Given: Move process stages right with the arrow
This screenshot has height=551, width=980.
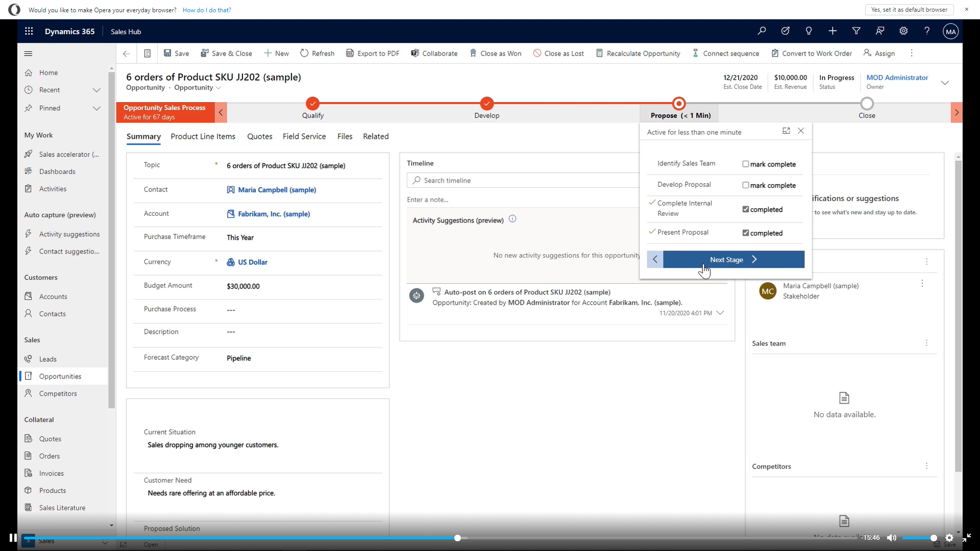Looking at the screenshot, I should (957, 113).
